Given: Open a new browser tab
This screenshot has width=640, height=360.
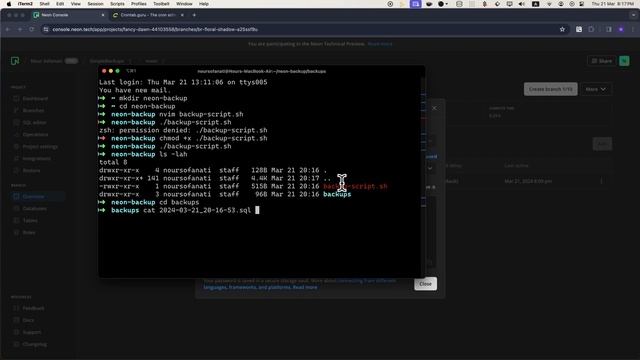Looking at the screenshot, I should click(x=194, y=15).
